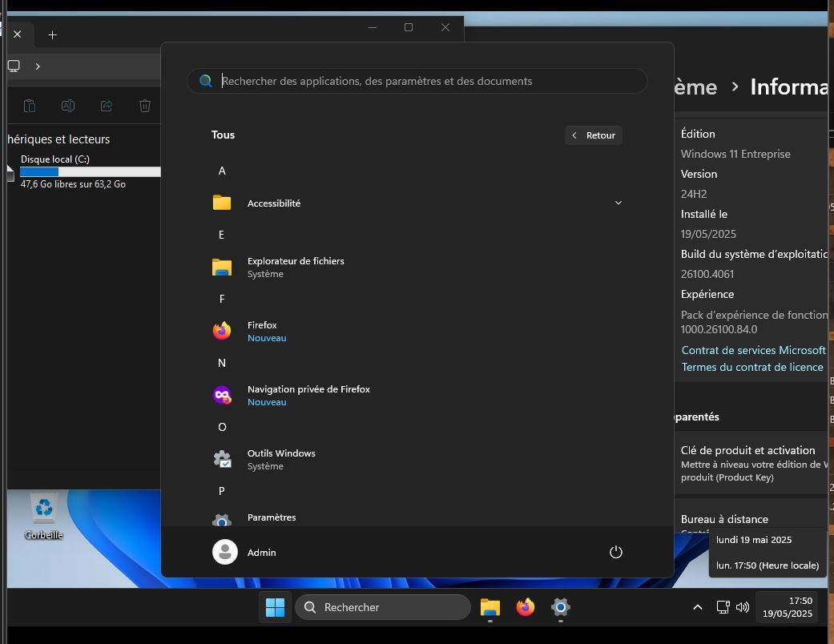Click the power button icon
Image resolution: width=834 pixels, height=644 pixels.
point(615,552)
